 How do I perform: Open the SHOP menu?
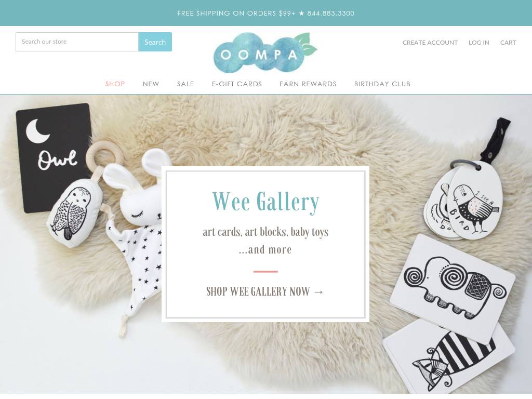115,84
